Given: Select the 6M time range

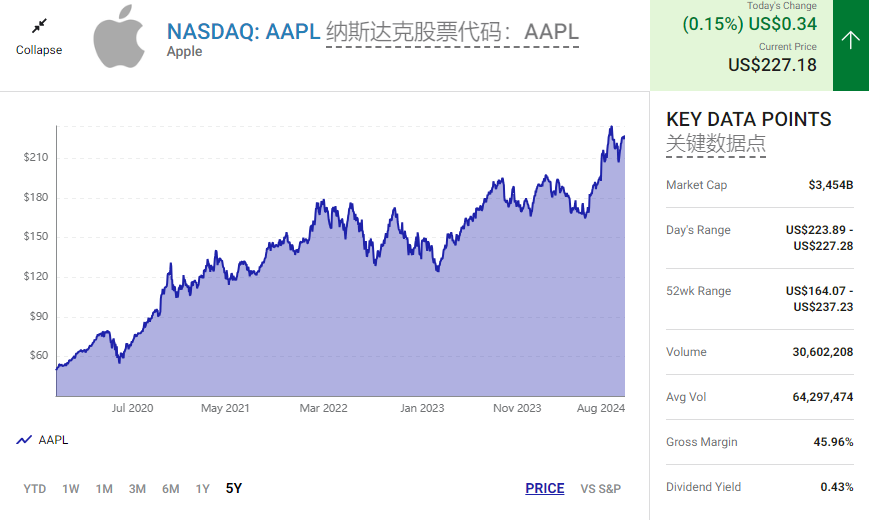Looking at the screenshot, I should click(x=171, y=489).
